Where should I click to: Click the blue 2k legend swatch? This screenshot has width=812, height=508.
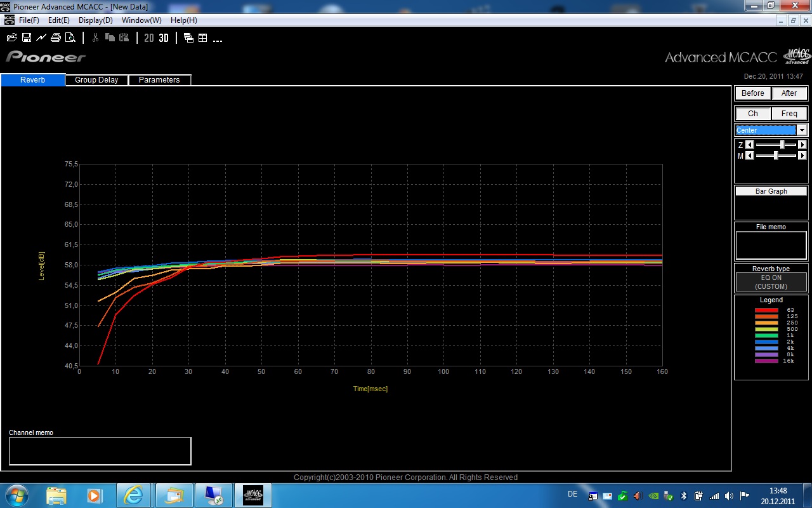click(x=766, y=342)
